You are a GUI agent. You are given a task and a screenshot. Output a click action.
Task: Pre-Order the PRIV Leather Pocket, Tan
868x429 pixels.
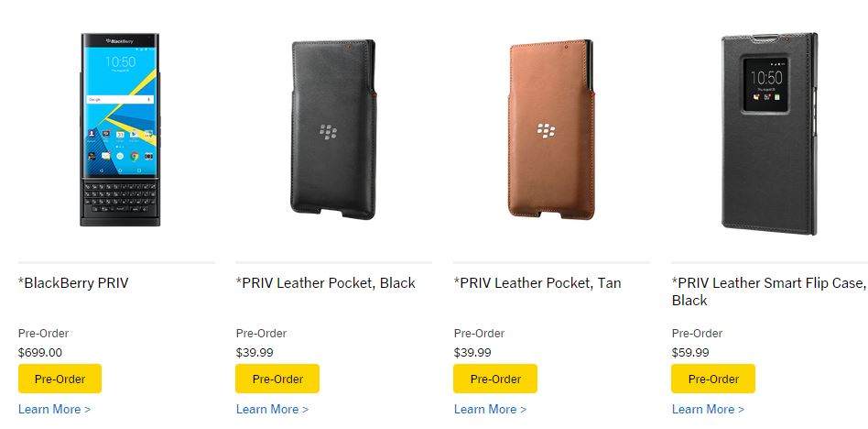tap(495, 379)
